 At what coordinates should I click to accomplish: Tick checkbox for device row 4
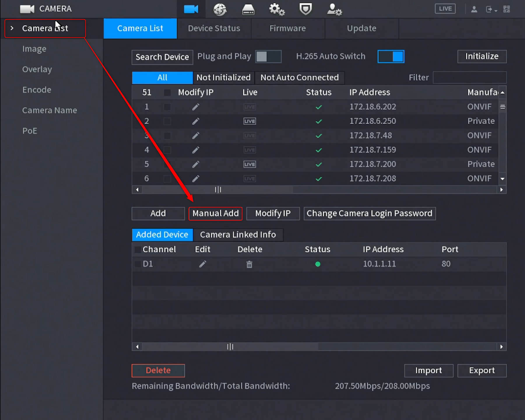[167, 150]
